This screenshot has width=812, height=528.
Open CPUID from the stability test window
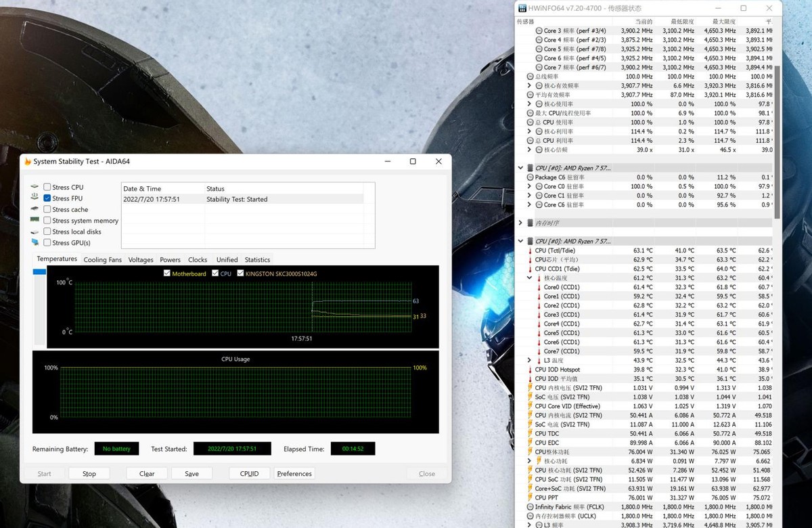[249, 473]
